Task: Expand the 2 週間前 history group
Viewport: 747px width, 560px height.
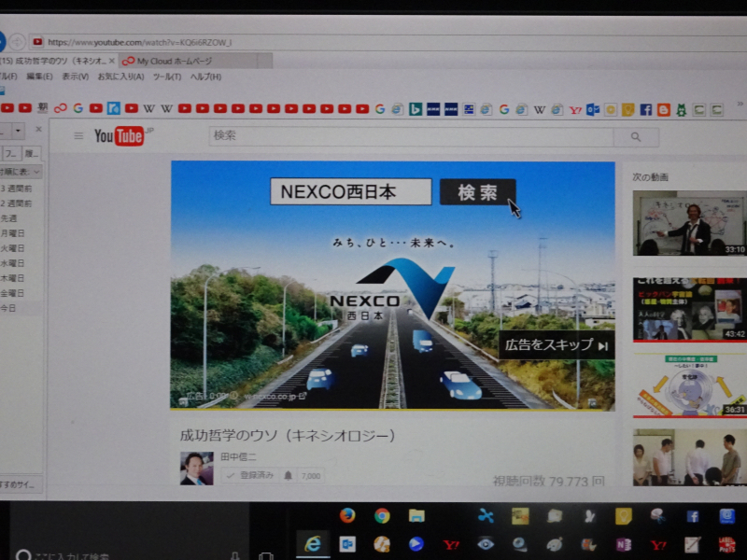Action: [x=16, y=203]
